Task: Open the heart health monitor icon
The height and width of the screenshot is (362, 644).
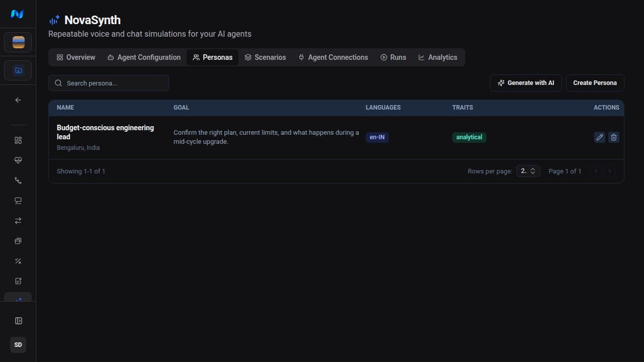Action: 18,160
